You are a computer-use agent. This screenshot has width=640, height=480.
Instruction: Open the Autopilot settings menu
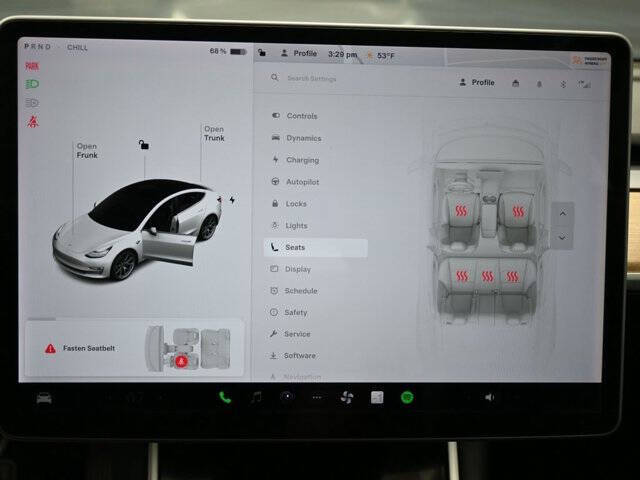[x=295, y=182]
